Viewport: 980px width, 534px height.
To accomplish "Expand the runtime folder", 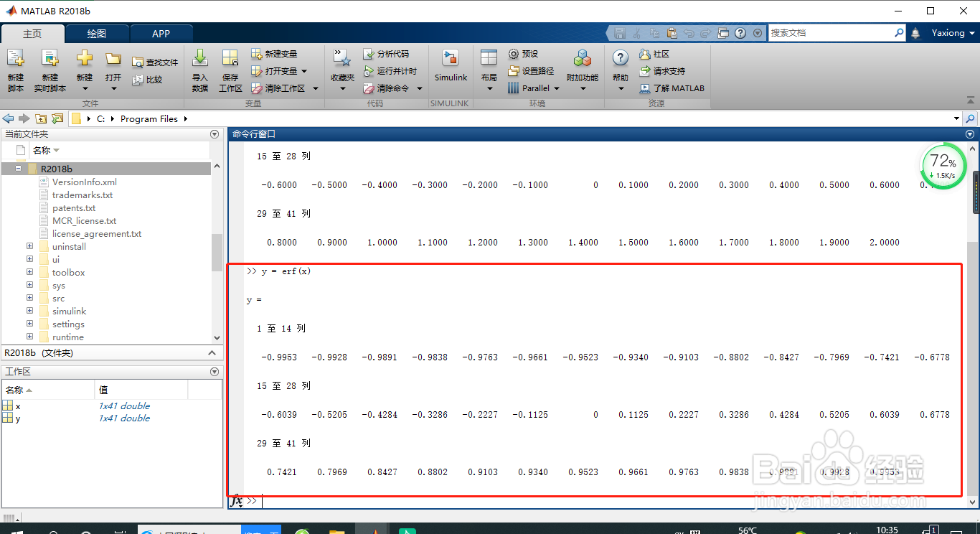I will 29,337.
